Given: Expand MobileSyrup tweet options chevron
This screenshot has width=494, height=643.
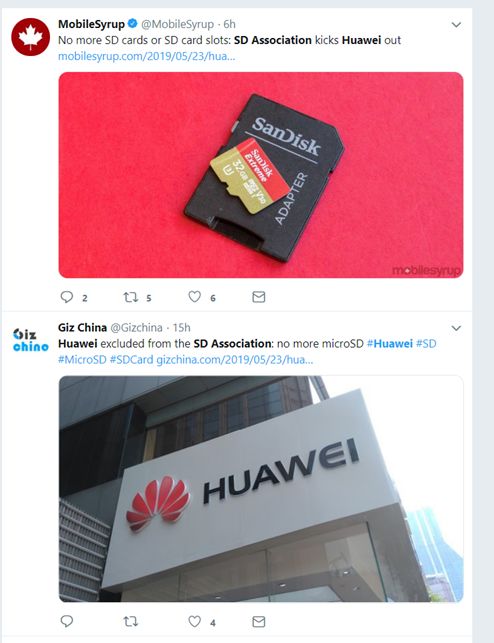Looking at the screenshot, I should (x=456, y=25).
